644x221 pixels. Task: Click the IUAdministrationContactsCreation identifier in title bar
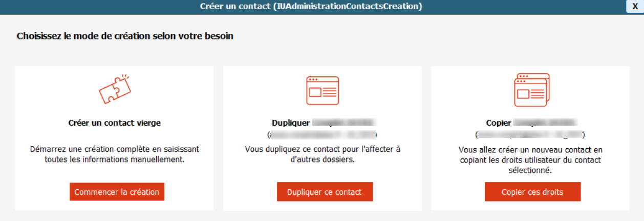pyautogui.click(x=348, y=6)
